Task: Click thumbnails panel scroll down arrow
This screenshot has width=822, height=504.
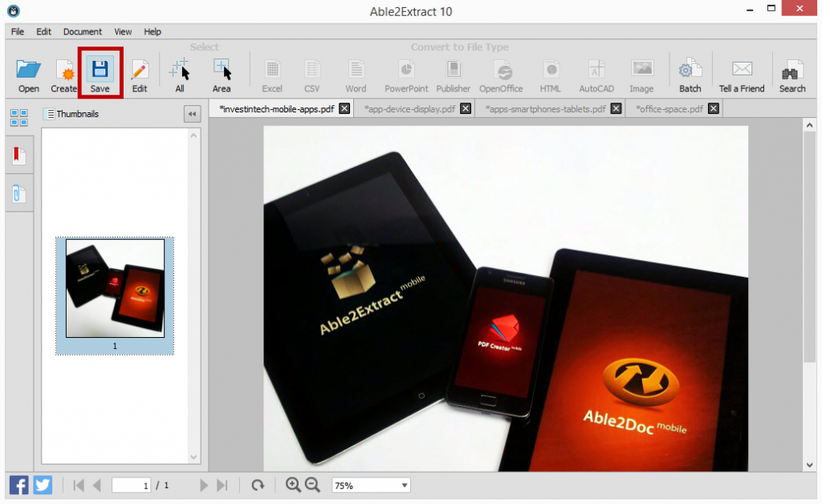Action: point(193,457)
